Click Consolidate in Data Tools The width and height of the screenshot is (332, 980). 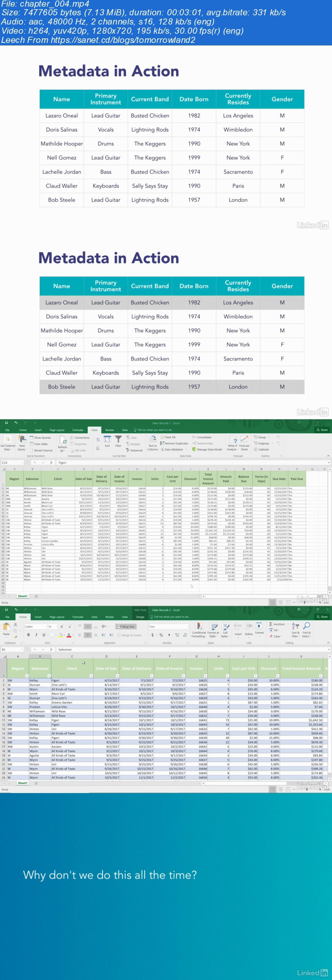(202, 437)
